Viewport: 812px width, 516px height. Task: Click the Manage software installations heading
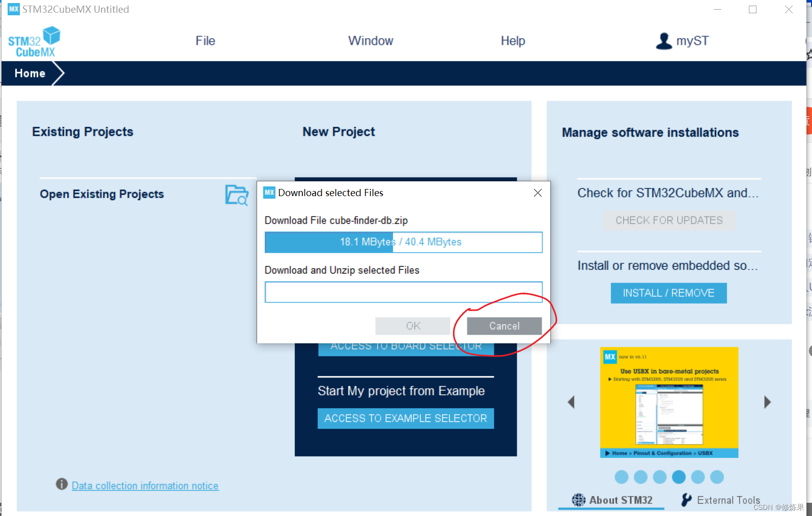650,132
